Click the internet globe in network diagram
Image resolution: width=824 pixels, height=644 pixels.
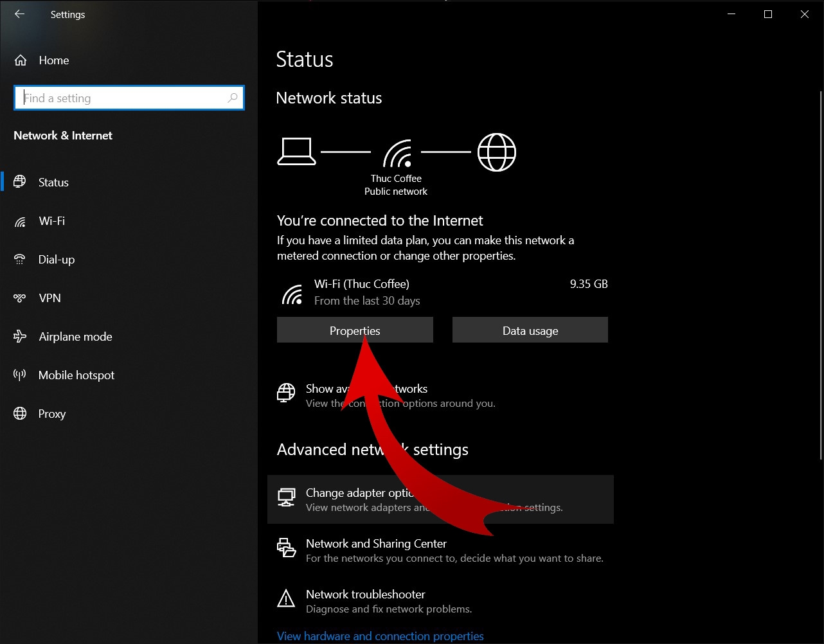[496, 152]
